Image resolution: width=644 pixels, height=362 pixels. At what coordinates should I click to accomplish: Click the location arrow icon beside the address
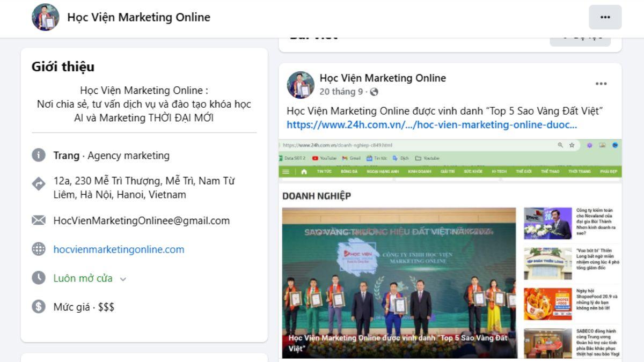point(39,184)
